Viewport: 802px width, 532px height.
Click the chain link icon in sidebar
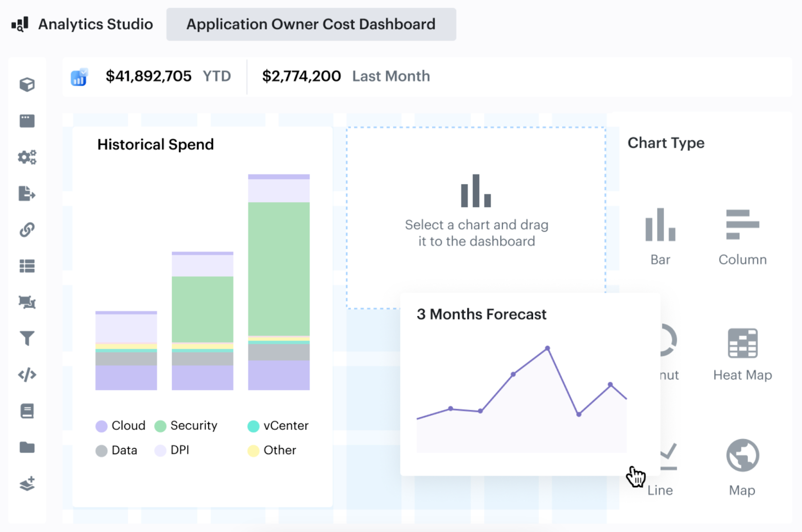click(x=27, y=230)
